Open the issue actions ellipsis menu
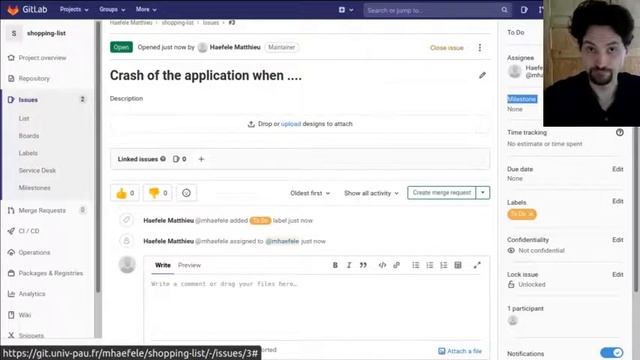This screenshot has width=640, height=360. pos(480,48)
